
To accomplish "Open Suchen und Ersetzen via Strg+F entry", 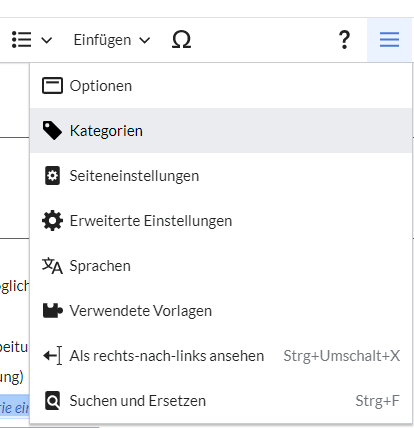I will [221, 400].
